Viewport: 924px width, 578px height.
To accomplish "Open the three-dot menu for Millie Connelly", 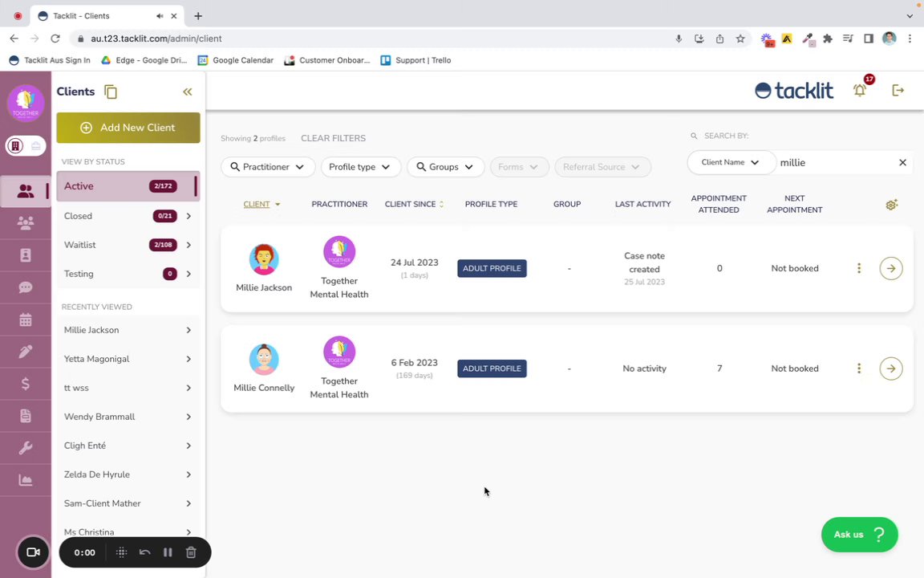I will pos(859,368).
